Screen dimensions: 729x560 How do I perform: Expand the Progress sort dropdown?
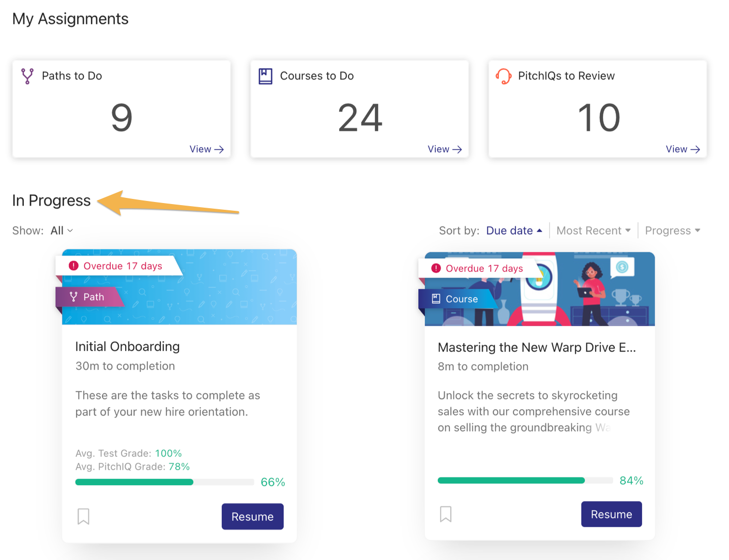[673, 230]
